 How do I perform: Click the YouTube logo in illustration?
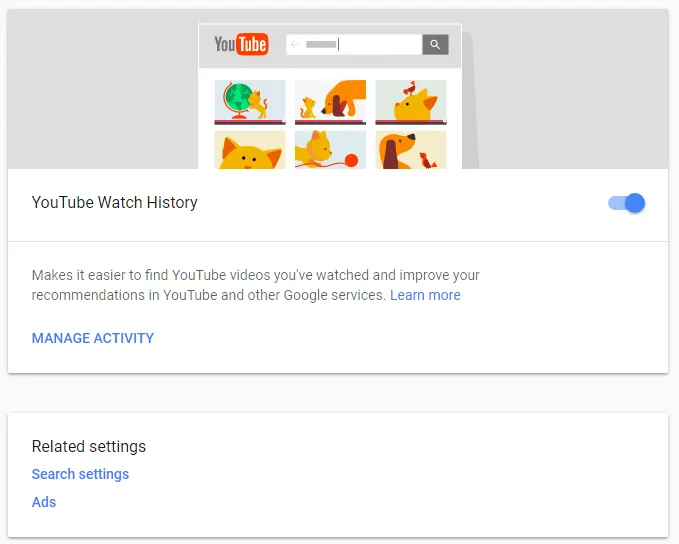241,44
